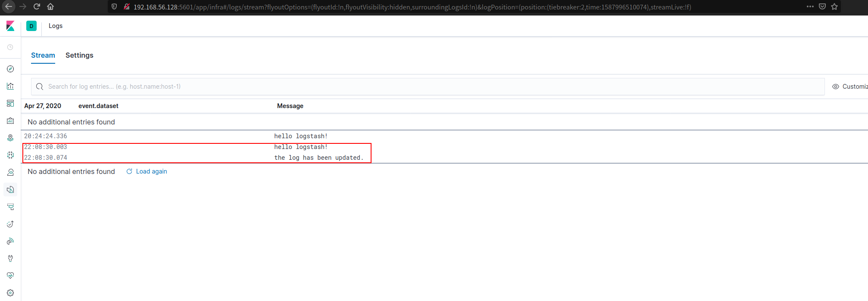Open the Customize view options
Screen dimensions: 868x301
(x=850, y=87)
